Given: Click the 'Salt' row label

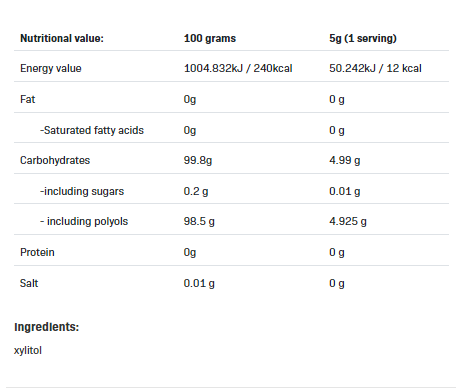Looking at the screenshot, I should [29, 283].
